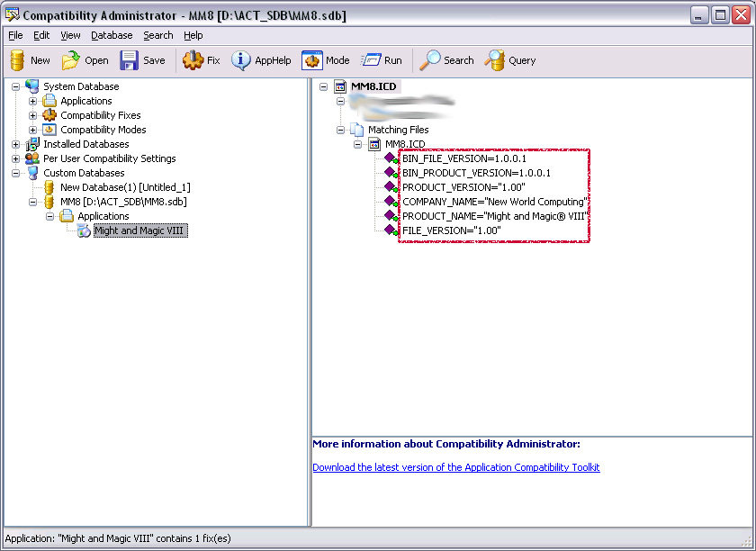Viewport: 756px width, 551px height.
Task: Click the status bar application fix text
Action: coord(118,538)
